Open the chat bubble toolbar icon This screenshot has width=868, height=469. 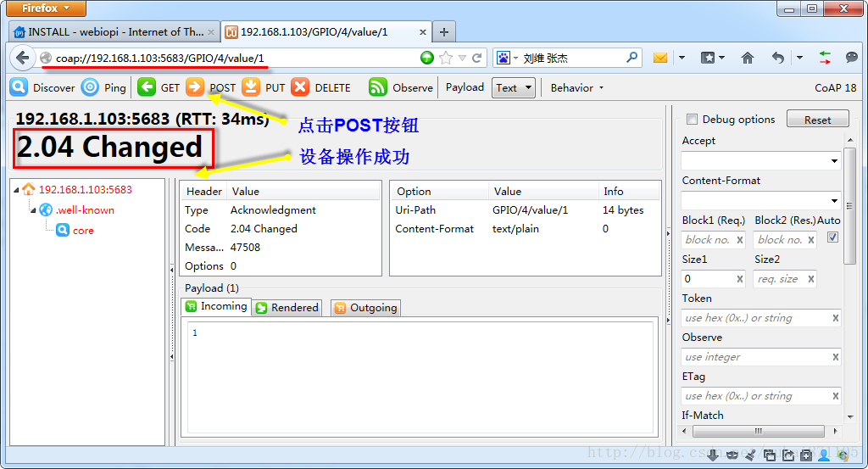click(x=851, y=58)
